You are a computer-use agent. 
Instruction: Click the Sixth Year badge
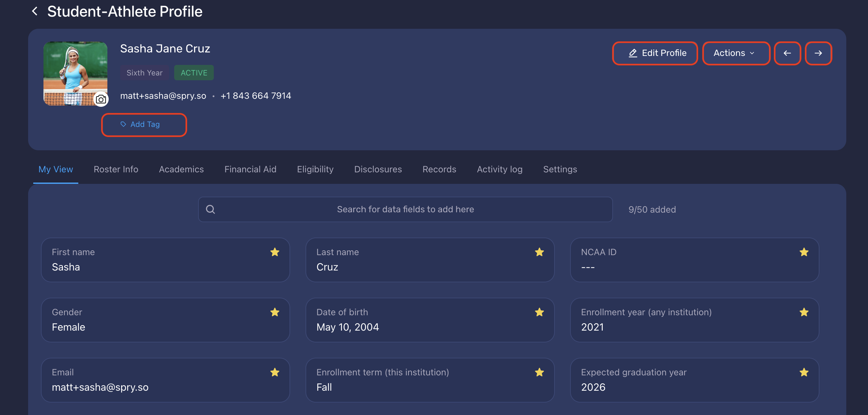[144, 73]
